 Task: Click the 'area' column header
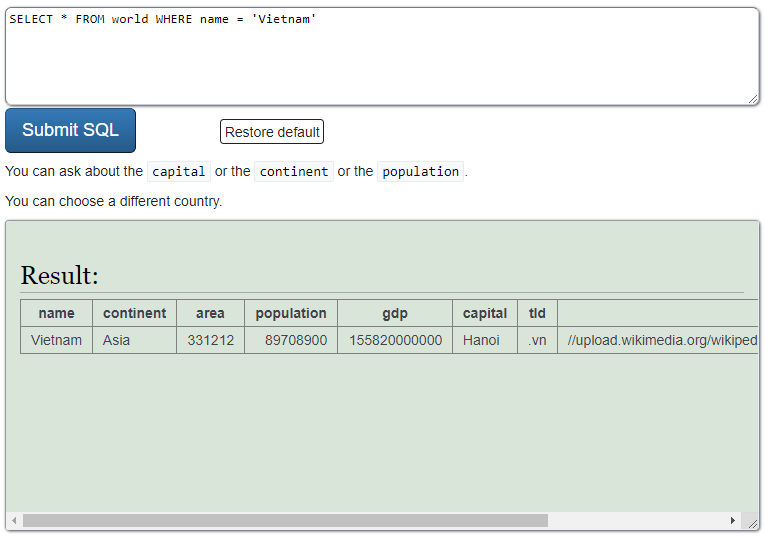tap(210, 313)
